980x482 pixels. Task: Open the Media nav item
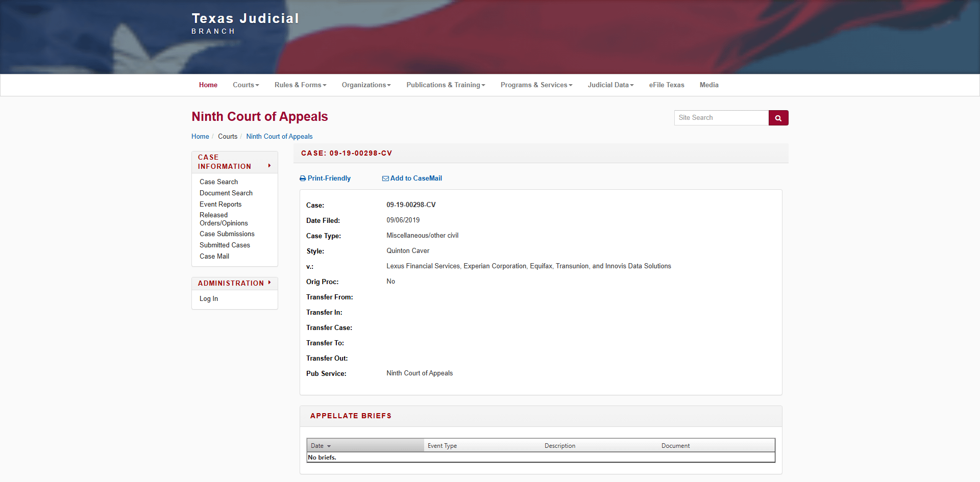coord(709,85)
